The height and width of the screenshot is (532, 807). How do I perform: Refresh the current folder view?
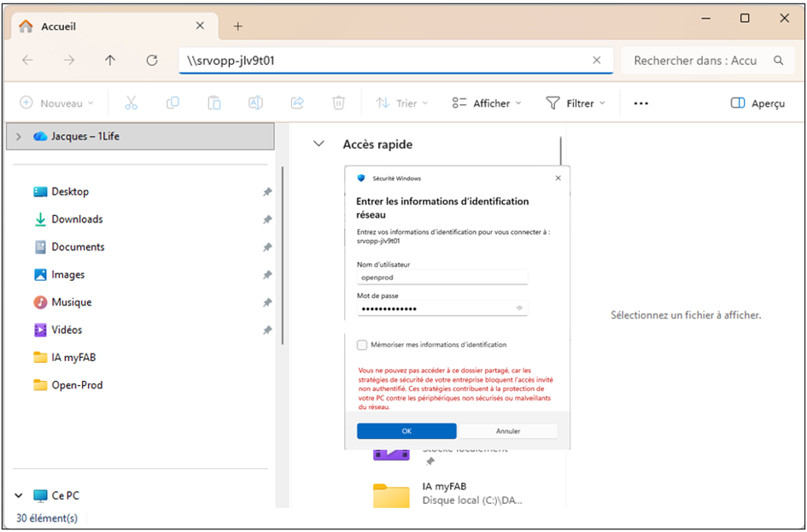[x=152, y=61]
